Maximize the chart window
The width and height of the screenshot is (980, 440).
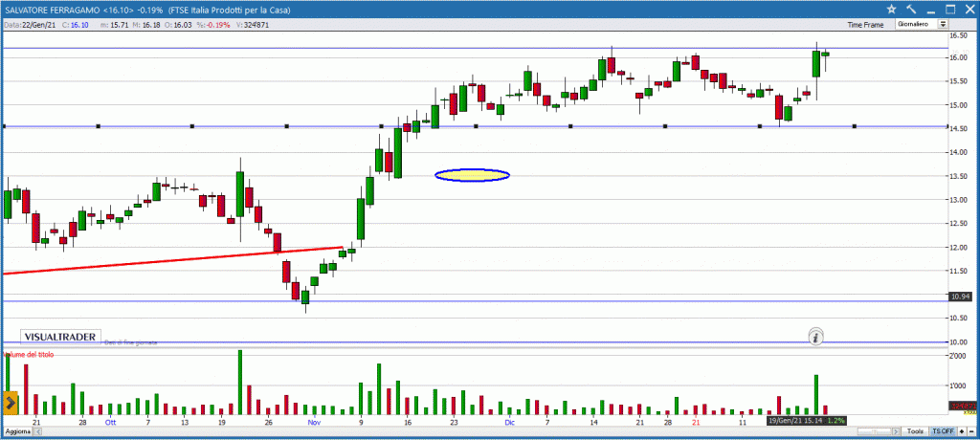coord(950,10)
